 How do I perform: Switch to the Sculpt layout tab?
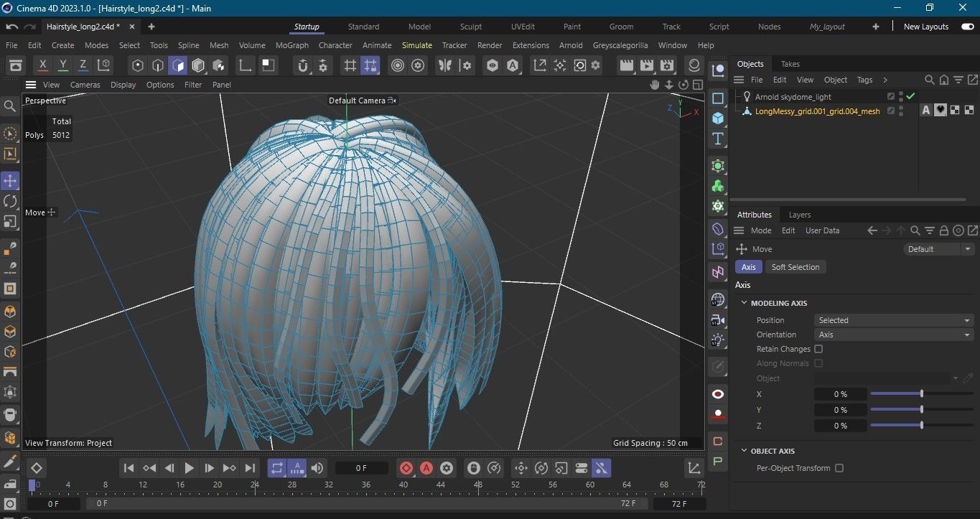[471, 27]
